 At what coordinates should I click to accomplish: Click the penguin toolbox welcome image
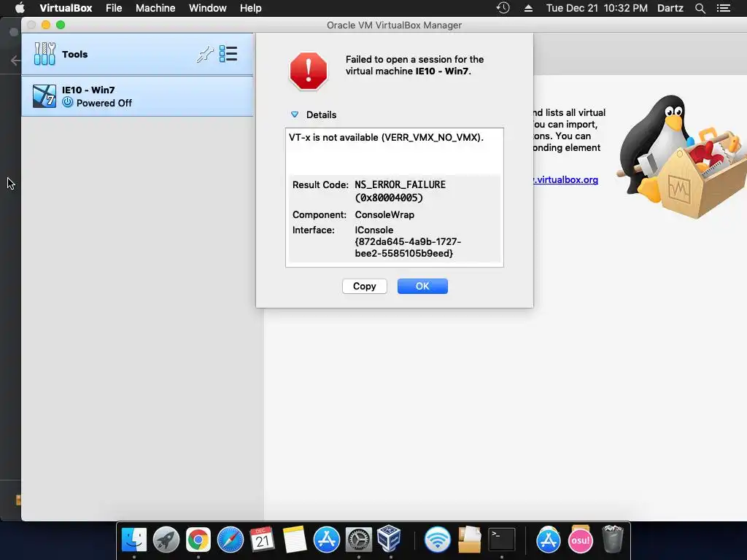pos(681,156)
